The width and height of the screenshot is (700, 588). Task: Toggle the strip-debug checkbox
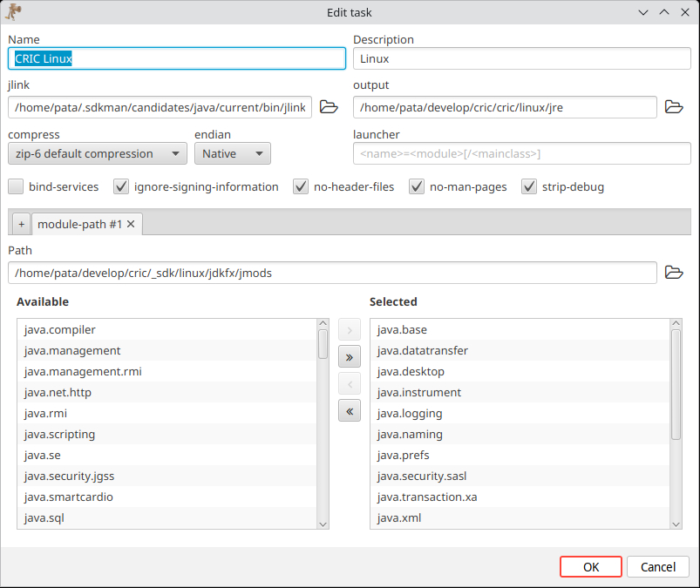tap(529, 186)
